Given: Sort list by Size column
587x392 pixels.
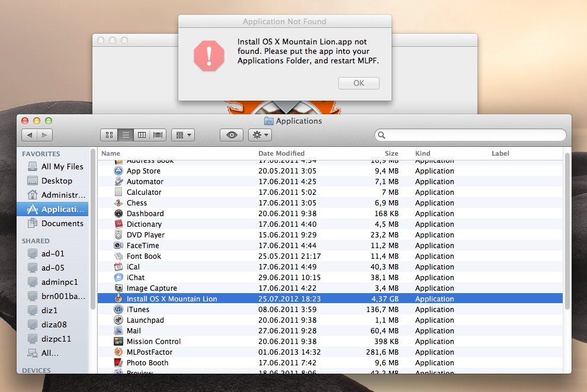Looking at the screenshot, I should [x=391, y=153].
